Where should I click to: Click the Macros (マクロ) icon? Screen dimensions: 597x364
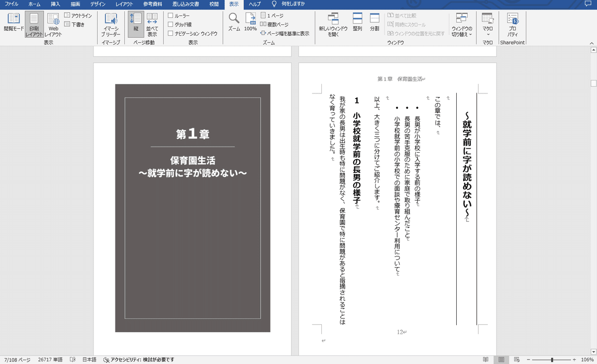488,20
